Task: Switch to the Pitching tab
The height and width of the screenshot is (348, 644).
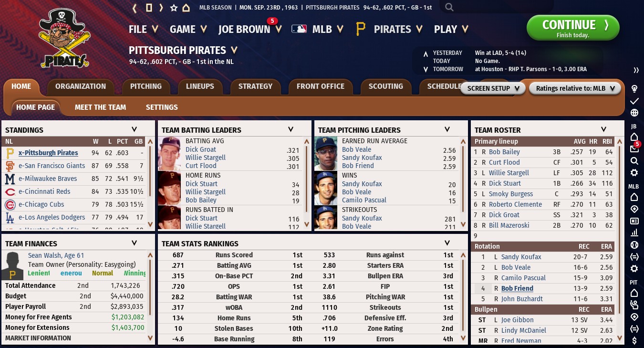Action: point(145,86)
